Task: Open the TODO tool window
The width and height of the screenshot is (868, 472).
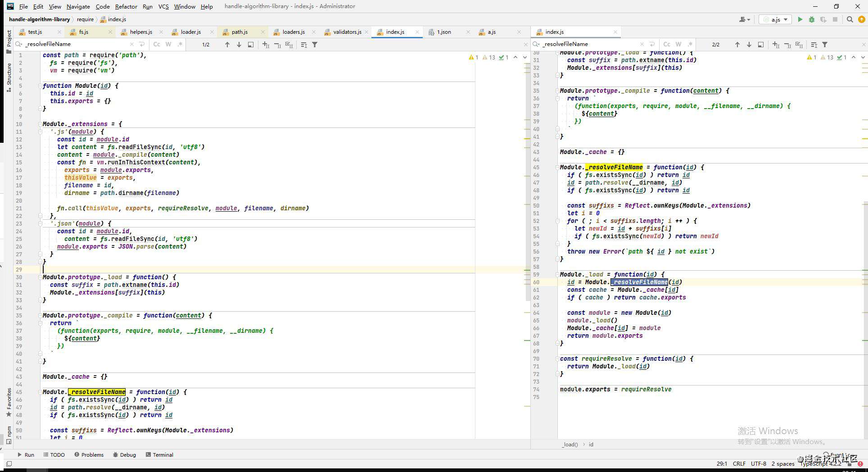Action: tap(54, 455)
